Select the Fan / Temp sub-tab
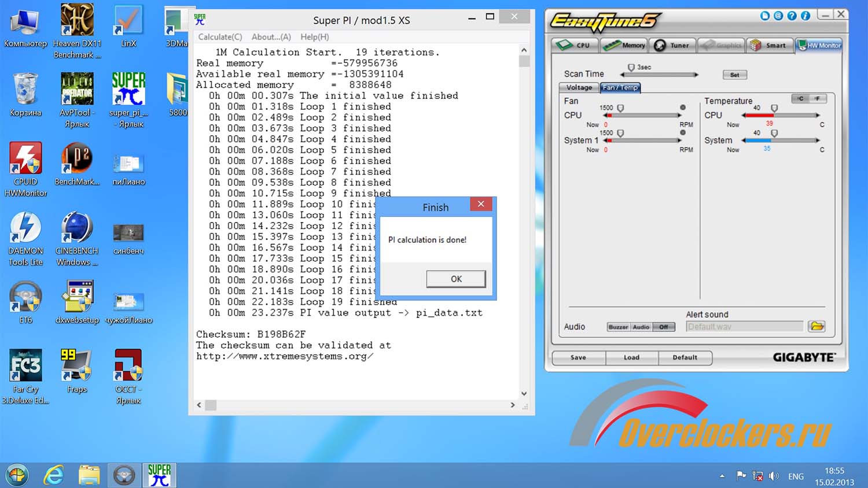Screen dimensions: 868x488 click(x=620, y=87)
